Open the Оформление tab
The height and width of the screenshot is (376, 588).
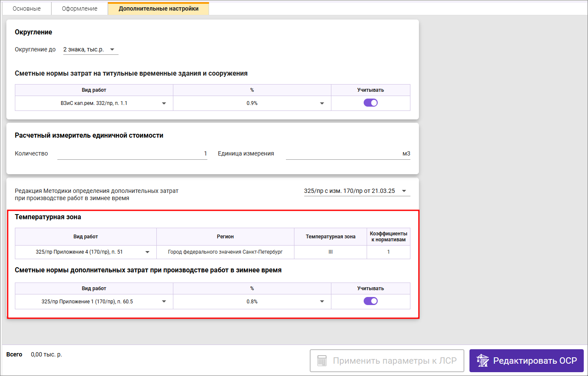coord(79,8)
